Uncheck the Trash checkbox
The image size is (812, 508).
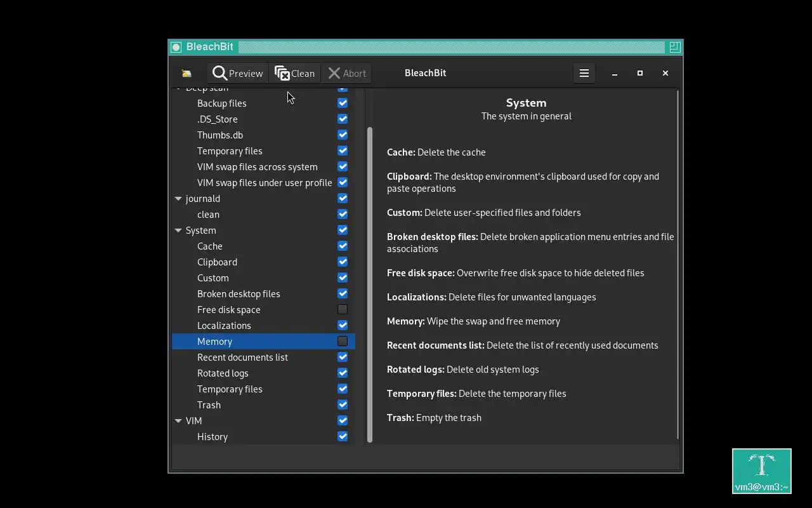[343, 404]
